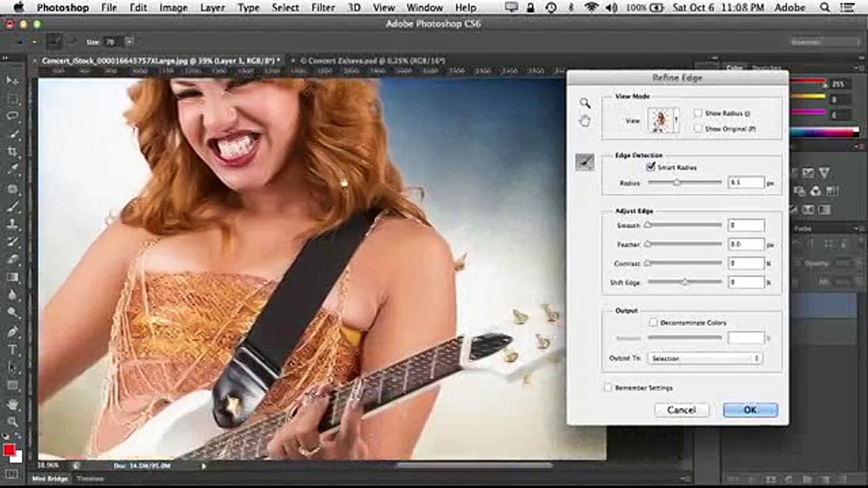Screen dimensions: 868x488
Task: Select the Gradient tool
Action: 12,277
